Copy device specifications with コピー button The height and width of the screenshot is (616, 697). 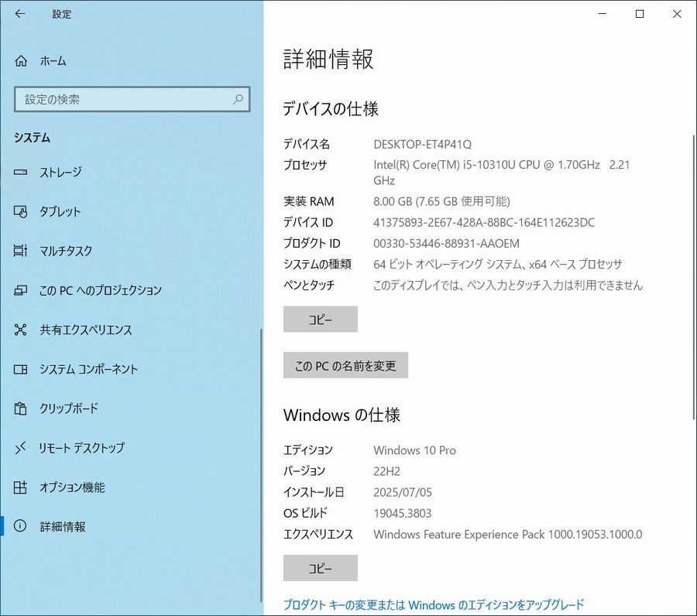320,319
